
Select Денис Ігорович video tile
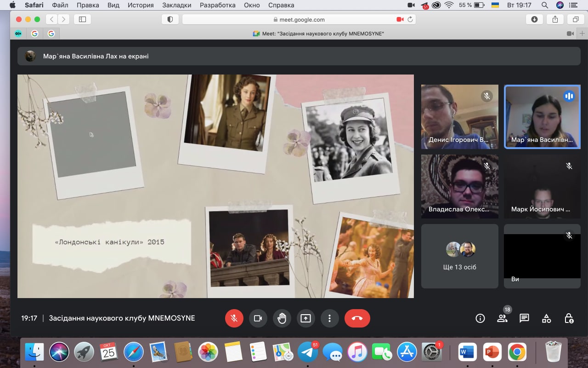click(459, 116)
